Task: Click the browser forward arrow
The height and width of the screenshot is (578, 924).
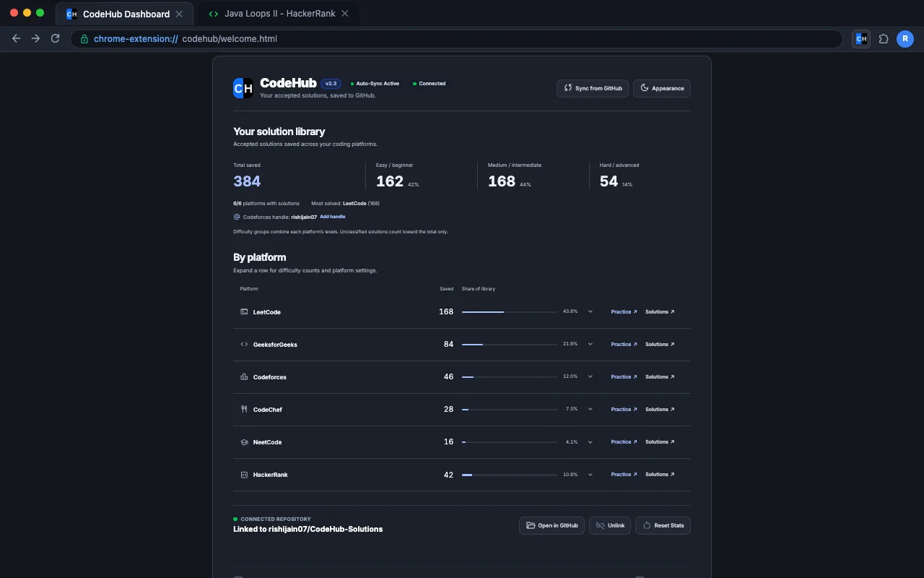Action: click(x=35, y=39)
